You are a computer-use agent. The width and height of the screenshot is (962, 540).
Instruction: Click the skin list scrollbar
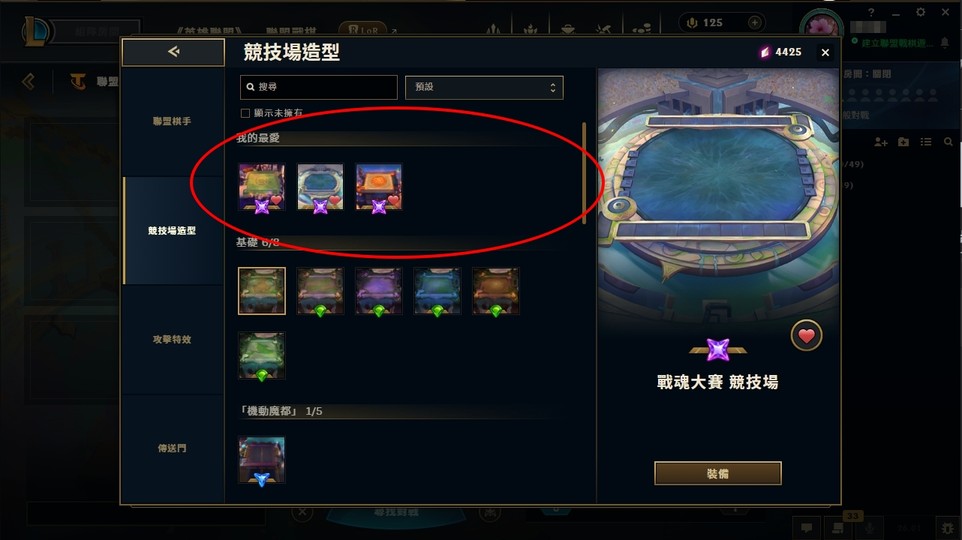pyautogui.click(x=584, y=173)
